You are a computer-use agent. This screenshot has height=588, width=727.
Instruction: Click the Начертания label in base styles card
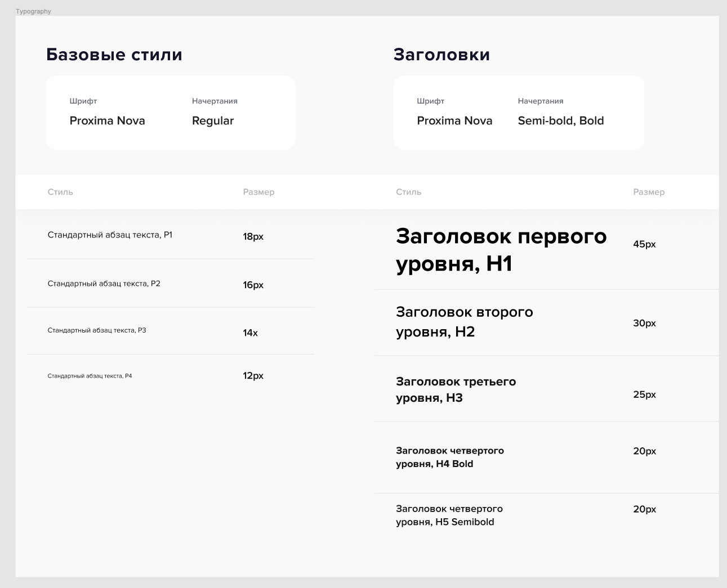coord(215,101)
